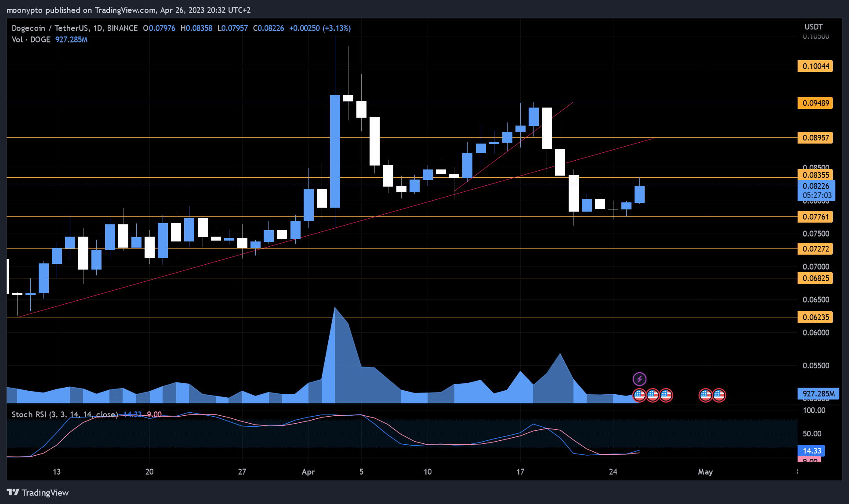Click the 05:27:03 candle countdown

pos(817,196)
